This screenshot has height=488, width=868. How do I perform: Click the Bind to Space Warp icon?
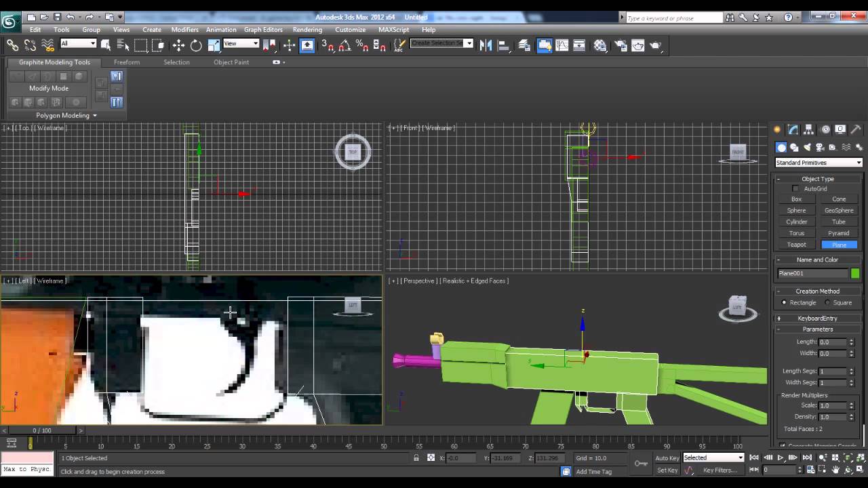[47, 45]
